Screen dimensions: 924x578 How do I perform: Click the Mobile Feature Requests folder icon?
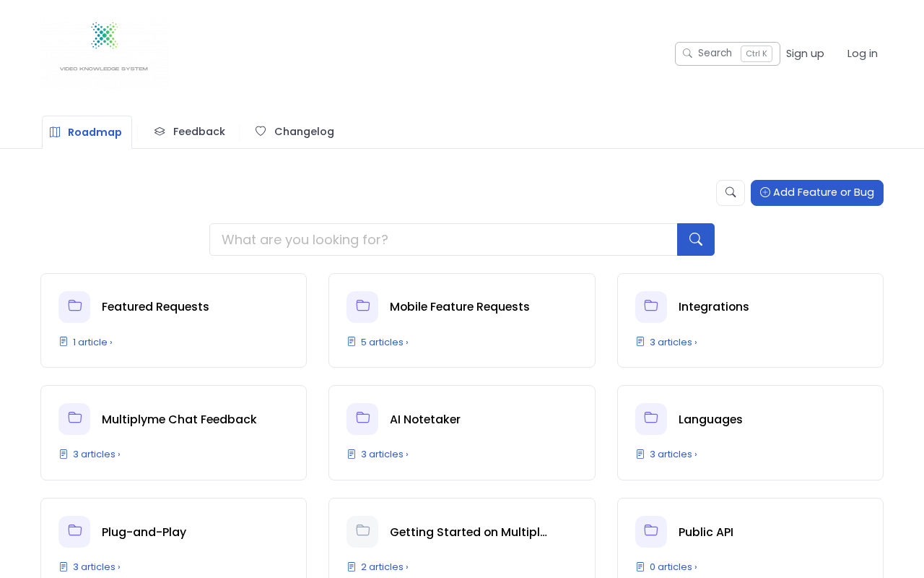(362, 306)
